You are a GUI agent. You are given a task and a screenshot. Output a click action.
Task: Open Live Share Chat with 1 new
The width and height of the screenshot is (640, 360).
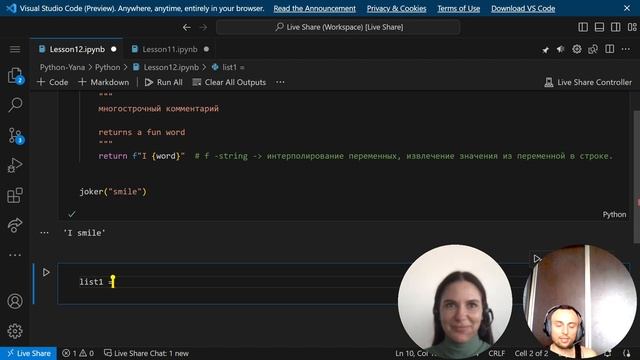146,353
